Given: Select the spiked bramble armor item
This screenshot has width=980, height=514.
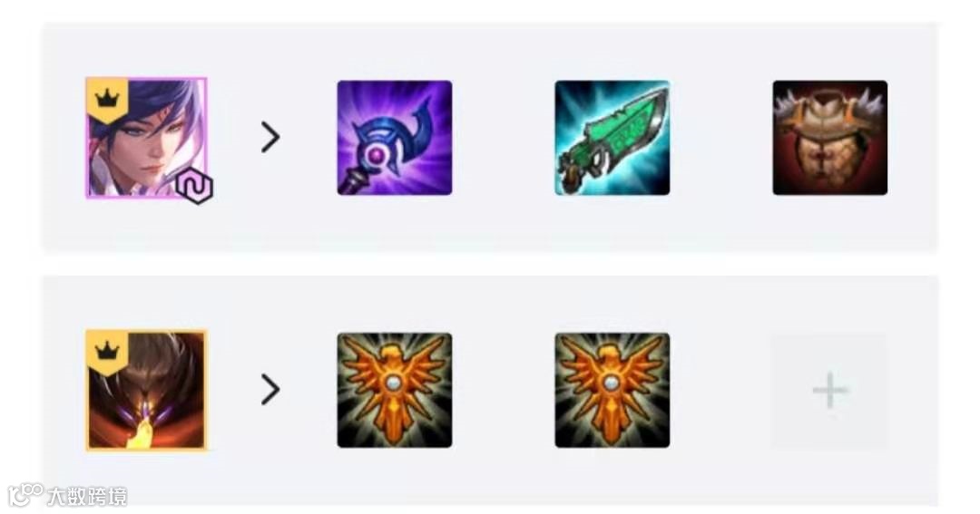Looking at the screenshot, I should point(829,138).
